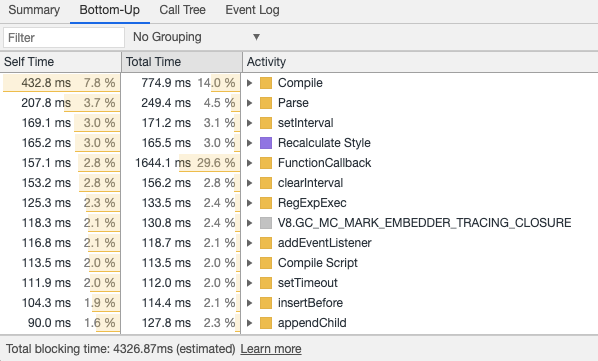The height and width of the screenshot is (361, 598).
Task: Click the 774.9 ms total time value
Action: [166, 83]
